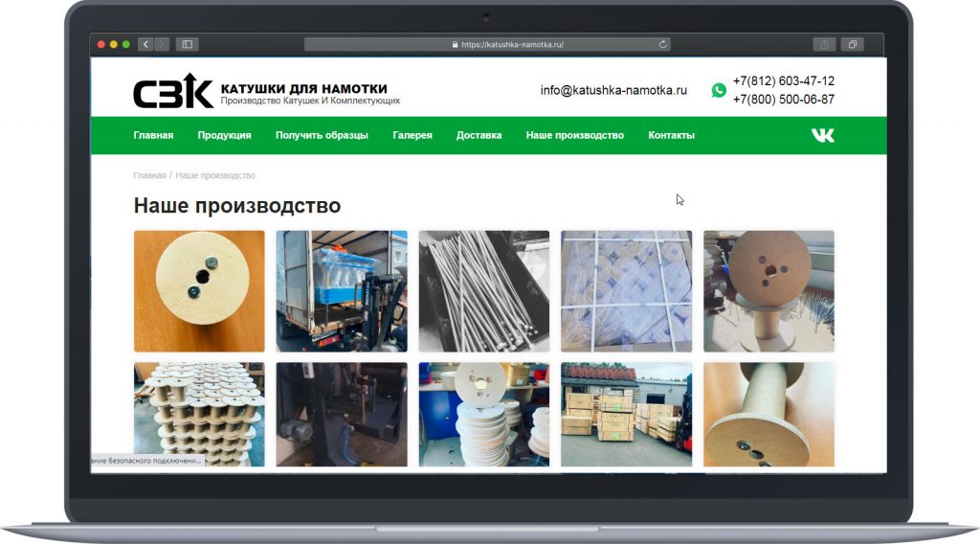
Task: Open the Галерея menu item
Action: tap(412, 135)
